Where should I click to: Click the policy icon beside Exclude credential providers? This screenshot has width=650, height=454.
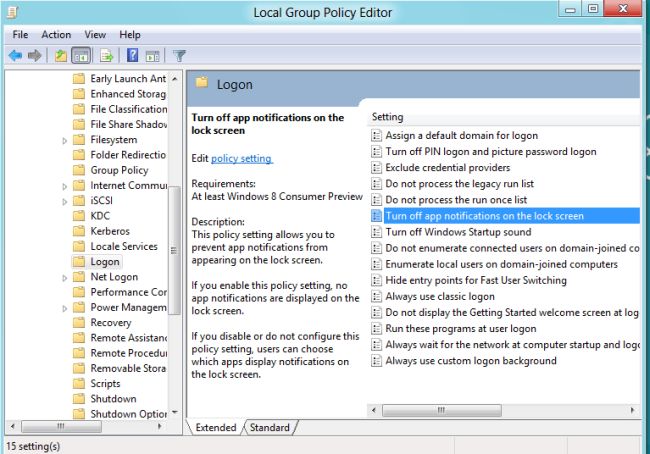pyautogui.click(x=376, y=168)
